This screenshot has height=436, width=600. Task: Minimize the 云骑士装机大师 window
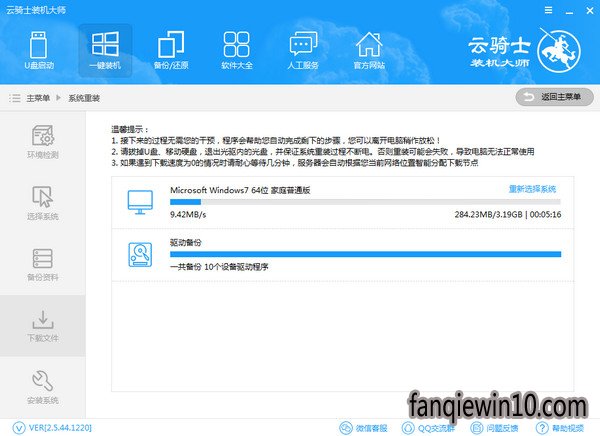click(569, 11)
